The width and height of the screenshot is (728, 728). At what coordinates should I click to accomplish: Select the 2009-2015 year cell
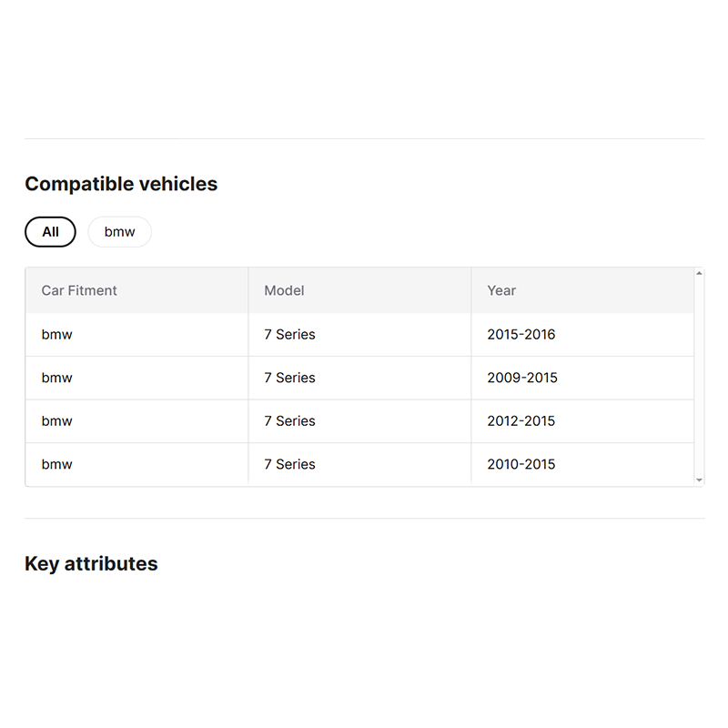521,378
